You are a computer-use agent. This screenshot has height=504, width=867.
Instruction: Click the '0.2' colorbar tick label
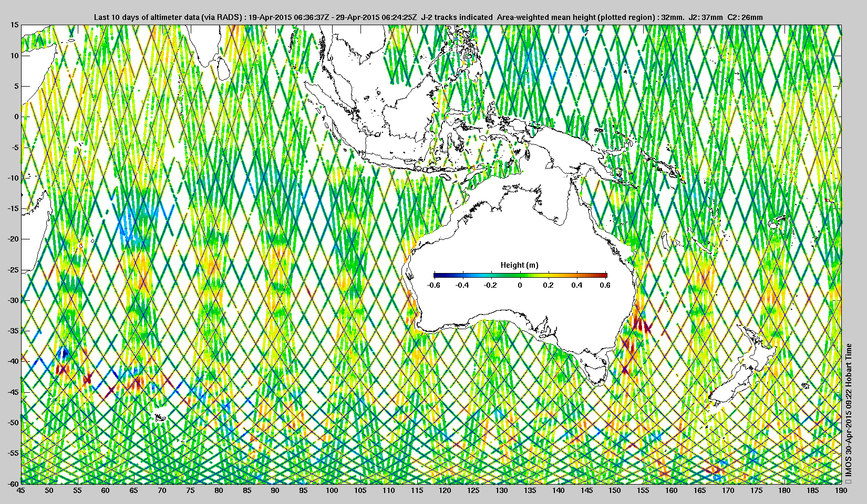pyautogui.click(x=548, y=285)
